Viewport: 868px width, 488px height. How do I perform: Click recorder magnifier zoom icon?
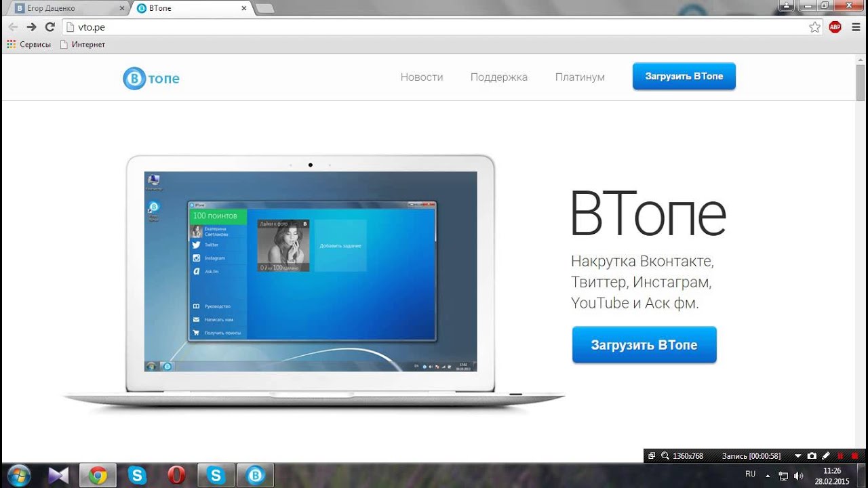click(665, 456)
